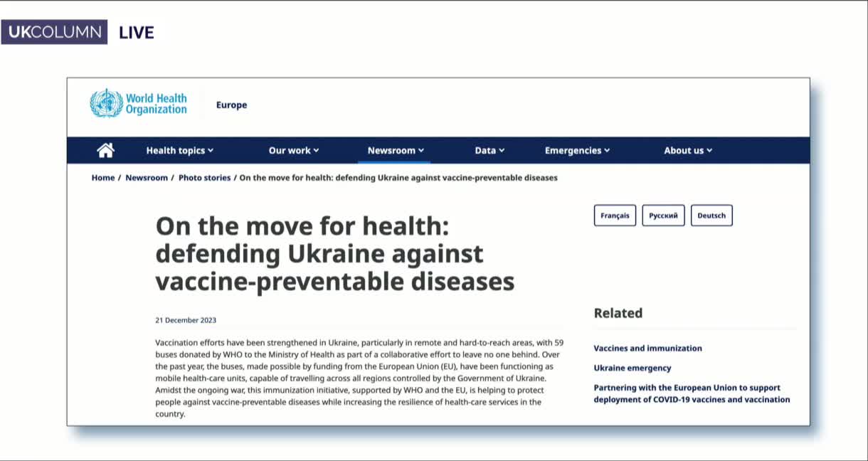The height and width of the screenshot is (461, 868).
Task: Switch page language to Deutsch
Action: pos(711,216)
